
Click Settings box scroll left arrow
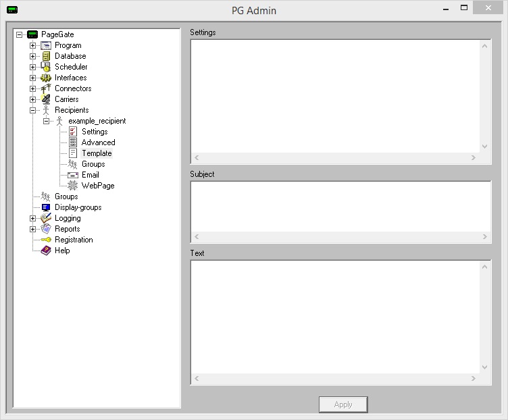pyautogui.click(x=197, y=158)
